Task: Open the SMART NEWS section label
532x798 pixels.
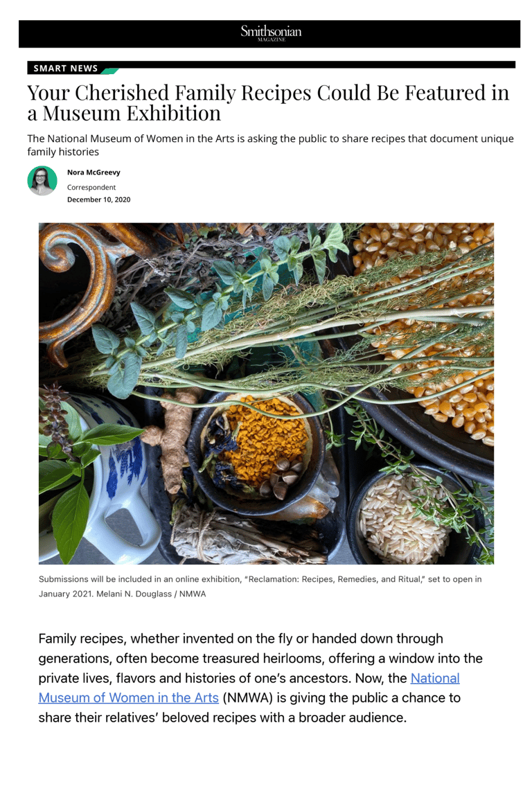Action: coord(66,68)
